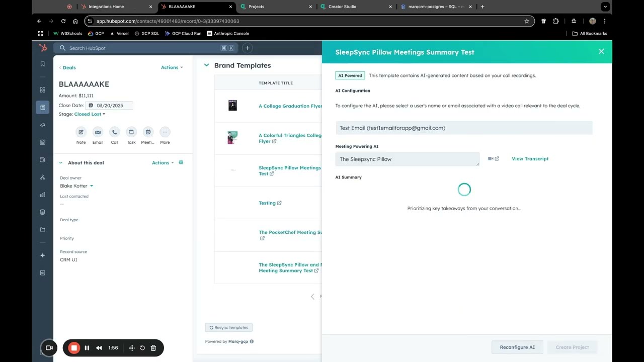644x362 pixels.
Task: Rewind the screen recording
Action: pos(99,348)
